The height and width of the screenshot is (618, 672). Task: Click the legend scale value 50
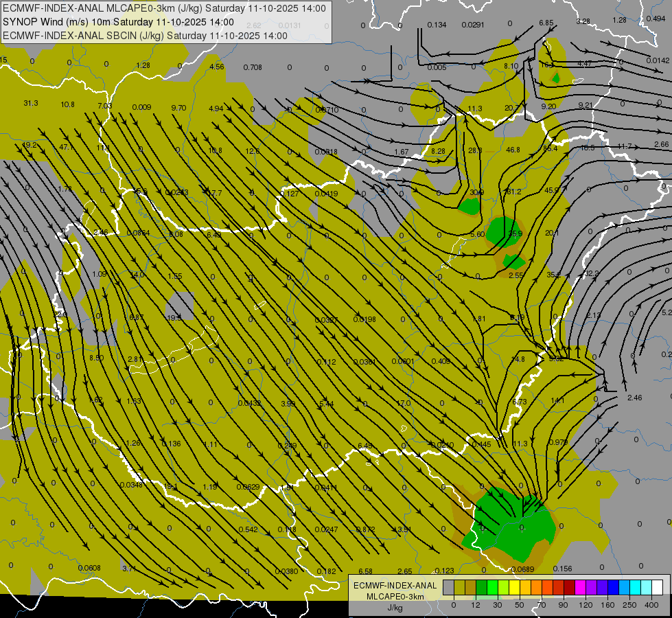click(519, 605)
